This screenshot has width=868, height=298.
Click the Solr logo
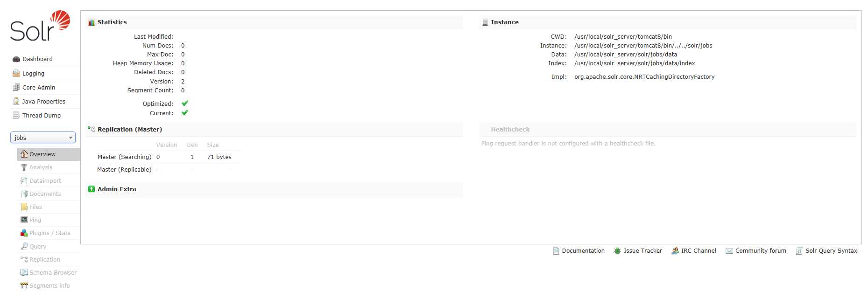40,26
